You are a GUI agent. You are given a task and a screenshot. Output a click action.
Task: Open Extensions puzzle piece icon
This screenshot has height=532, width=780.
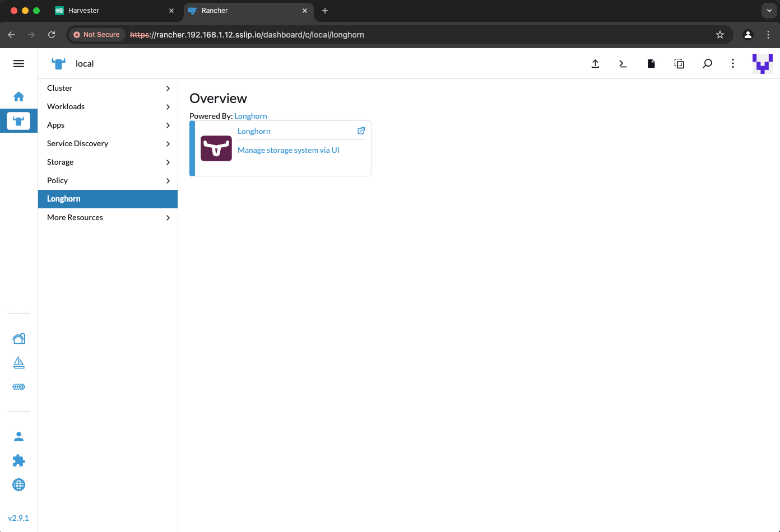18,460
